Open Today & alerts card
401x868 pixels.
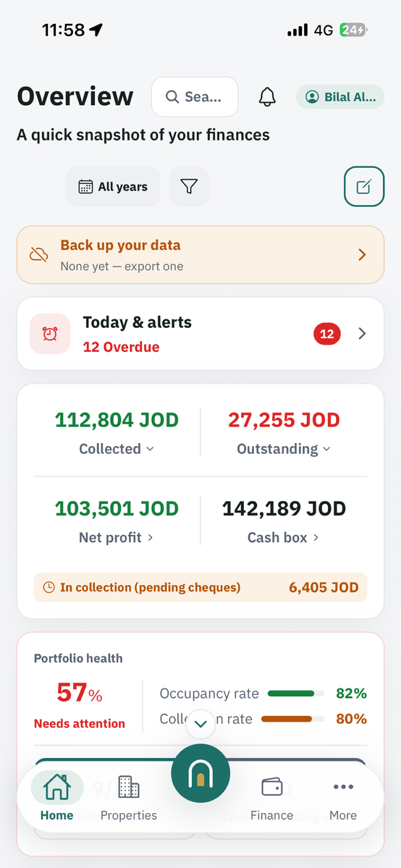point(200,334)
